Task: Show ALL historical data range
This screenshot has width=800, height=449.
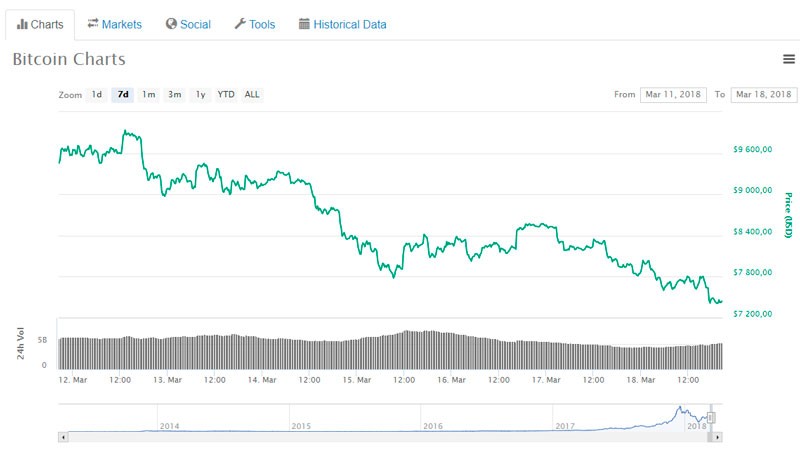Action: (252, 95)
